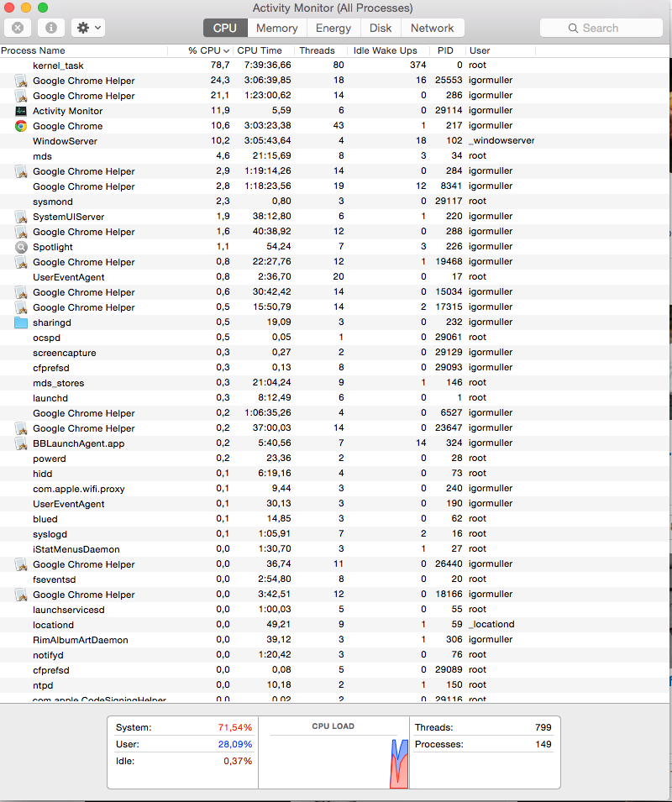Select the ntpd process
Image resolution: width=672 pixels, height=802 pixels.
[x=334, y=685]
